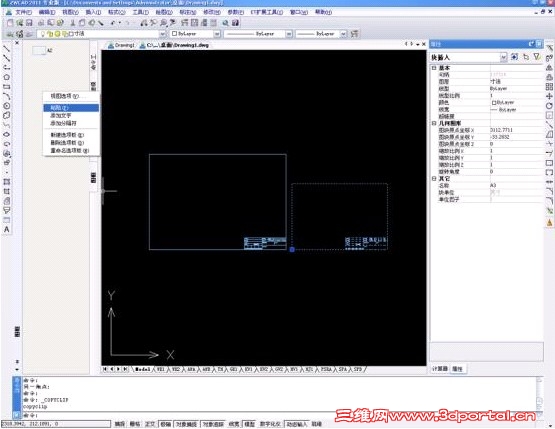Choose 粘贴 Paste in context menu

71,108
